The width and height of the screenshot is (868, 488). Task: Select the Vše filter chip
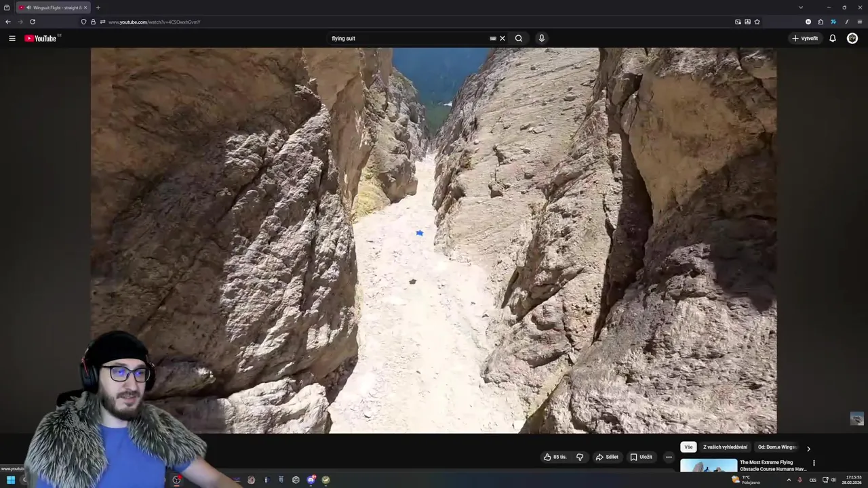coord(688,447)
